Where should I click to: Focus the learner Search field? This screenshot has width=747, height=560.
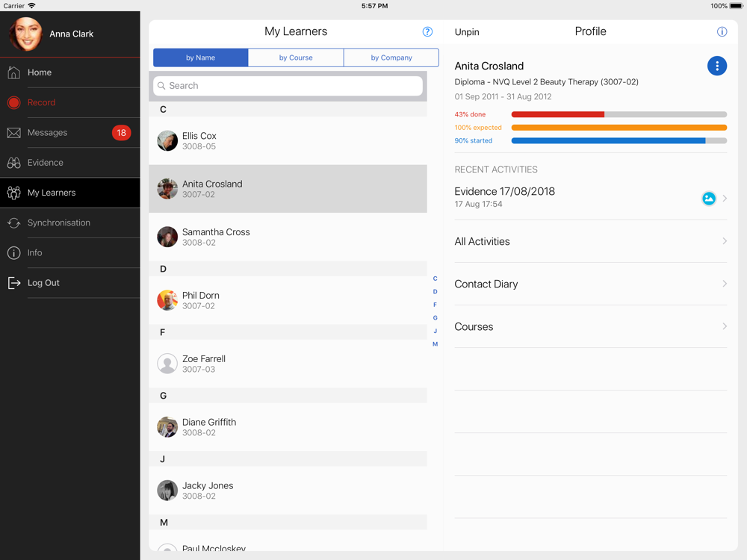click(288, 86)
